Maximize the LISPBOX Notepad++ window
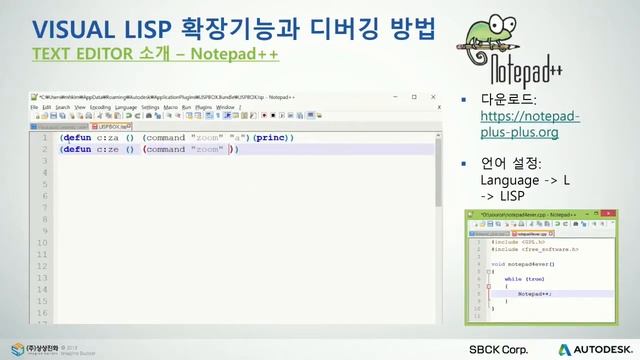This screenshot has width=640, height=360. point(414,97)
